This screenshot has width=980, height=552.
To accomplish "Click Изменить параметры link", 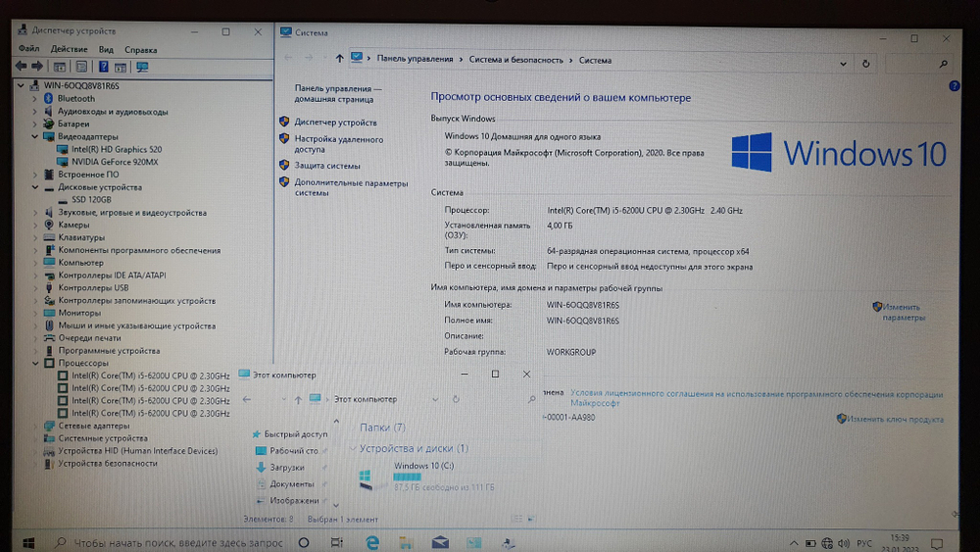I will [x=903, y=312].
